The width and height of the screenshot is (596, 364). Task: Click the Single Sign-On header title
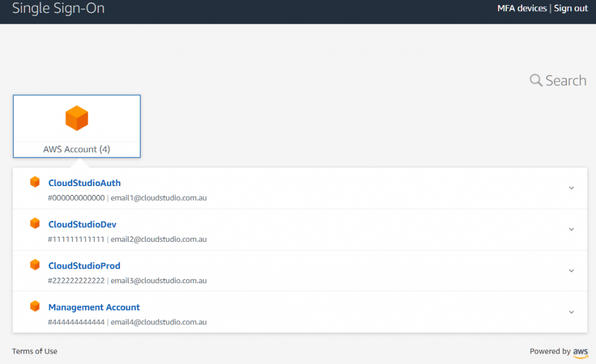[58, 8]
